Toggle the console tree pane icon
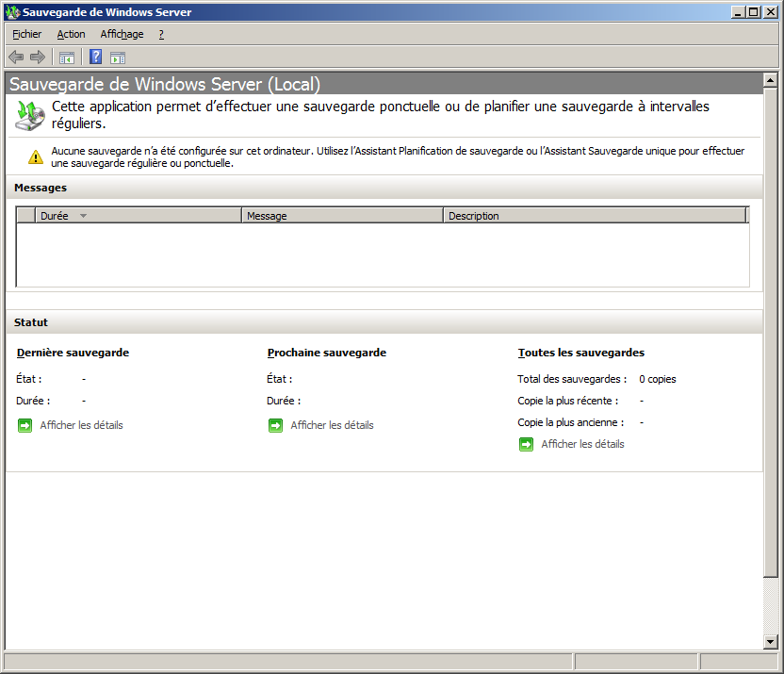Viewport: 784px width, 674px height. click(67, 58)
